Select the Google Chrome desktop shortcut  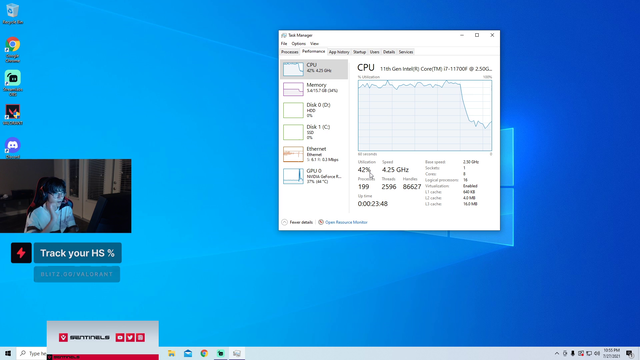(x=13, y=50)
